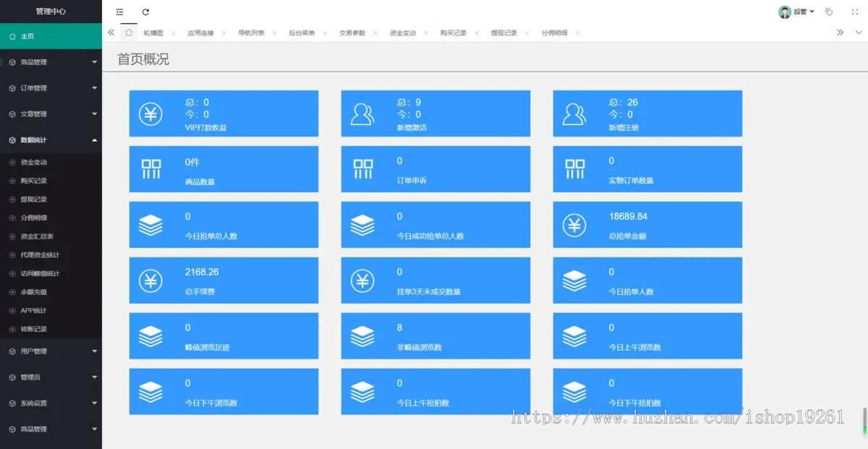Open the 超管 account dropdown
Image resolution: width=868 pixels, height=449 pixels.
point(804,12)
